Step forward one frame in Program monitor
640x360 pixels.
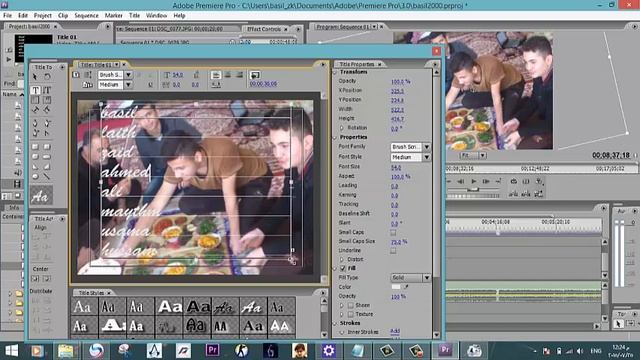(x=486, y=181)
